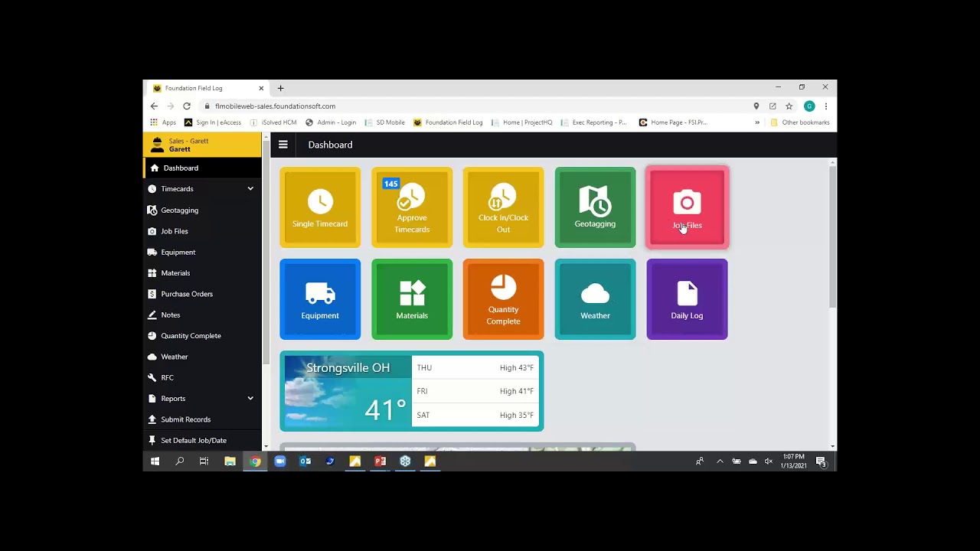
Task: Show hidden system tray icons
Action: click(x=720, y=461)
